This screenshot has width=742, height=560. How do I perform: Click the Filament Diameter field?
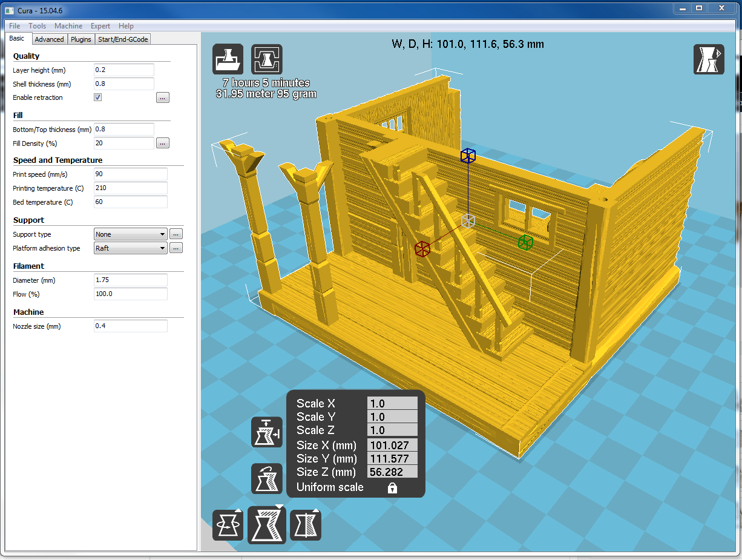(131, 280)
